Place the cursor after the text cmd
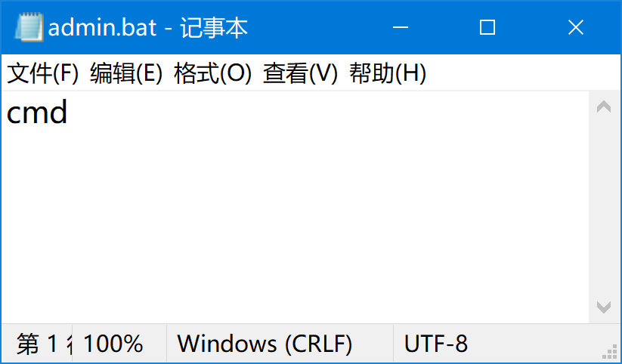This screenshot has width=622, height=364. (69, 113)
